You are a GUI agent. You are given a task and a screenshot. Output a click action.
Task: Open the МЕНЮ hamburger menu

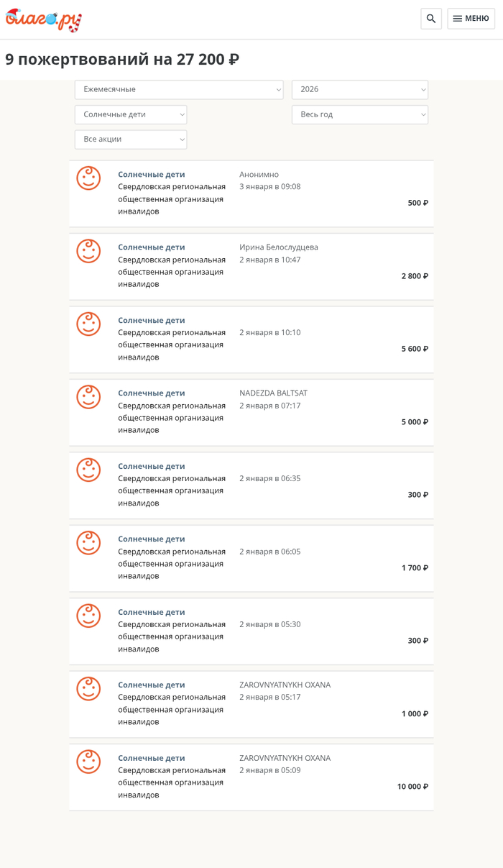click(471, 19)
